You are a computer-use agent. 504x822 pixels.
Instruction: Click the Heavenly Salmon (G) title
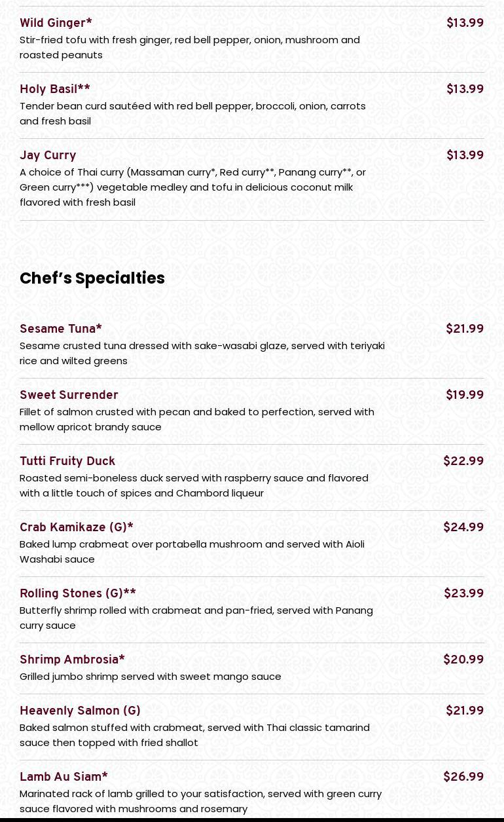80,711
